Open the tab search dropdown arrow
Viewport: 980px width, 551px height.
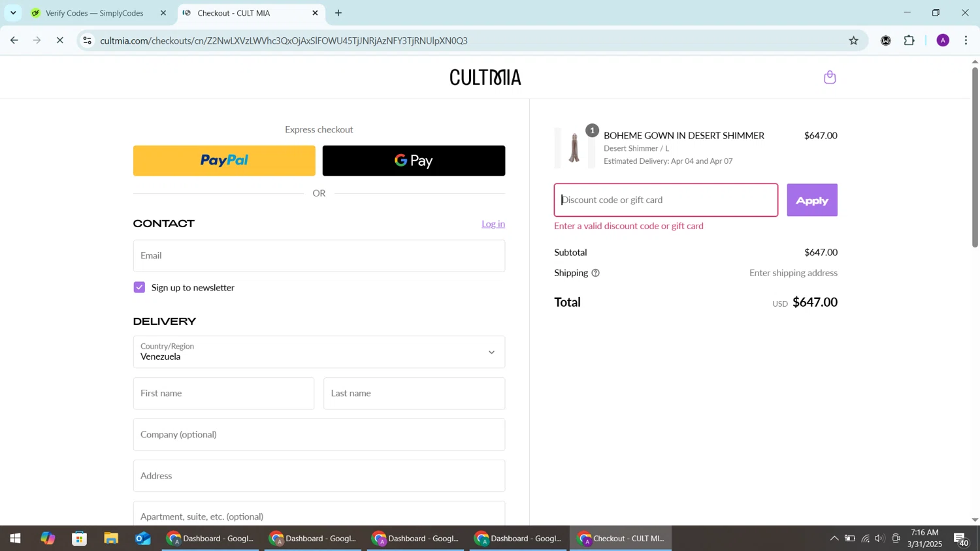[x=13, y=13]
